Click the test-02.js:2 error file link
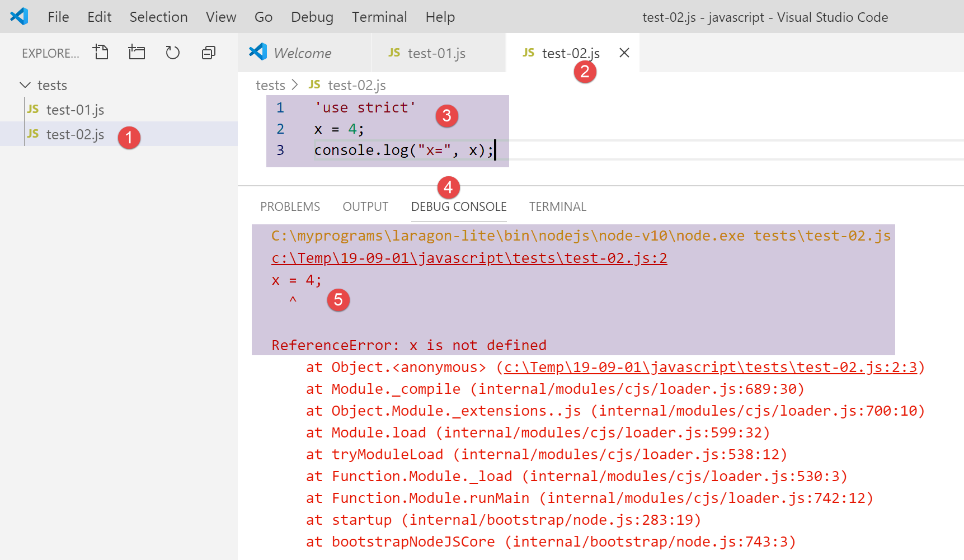 click(x=469, y=258)
